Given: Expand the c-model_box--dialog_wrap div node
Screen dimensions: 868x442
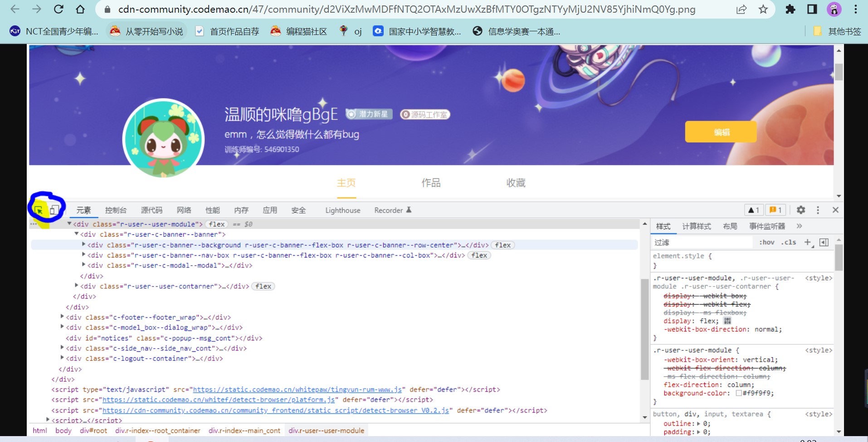Looking at the screenshot, I should click(x=62, y=327).
